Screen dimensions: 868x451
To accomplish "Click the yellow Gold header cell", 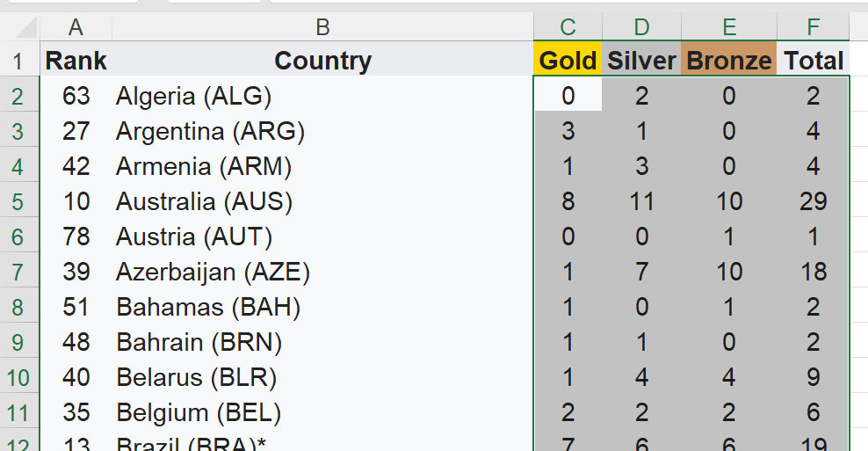I will click(568, 59).
